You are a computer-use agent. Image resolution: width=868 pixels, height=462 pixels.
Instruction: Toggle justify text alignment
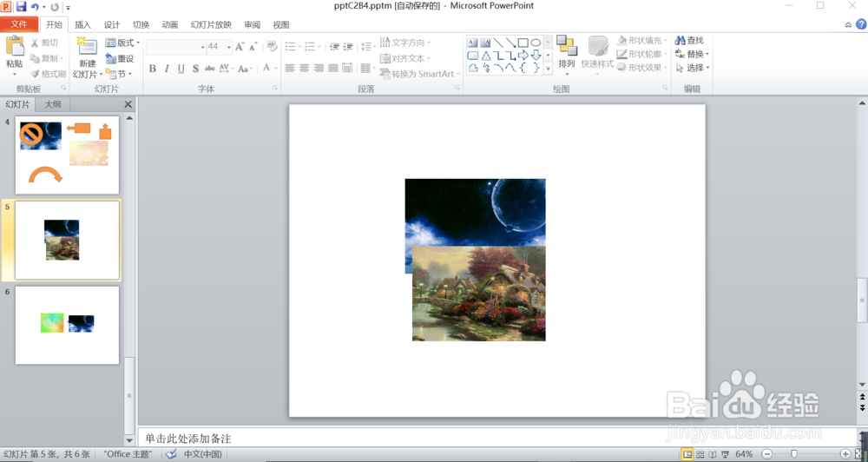[x=332, y=68]
